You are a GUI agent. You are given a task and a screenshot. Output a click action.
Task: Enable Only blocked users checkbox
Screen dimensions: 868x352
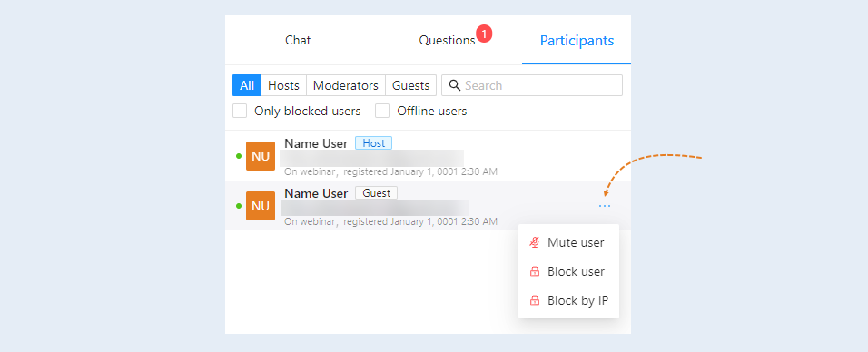tap(240, 112)
